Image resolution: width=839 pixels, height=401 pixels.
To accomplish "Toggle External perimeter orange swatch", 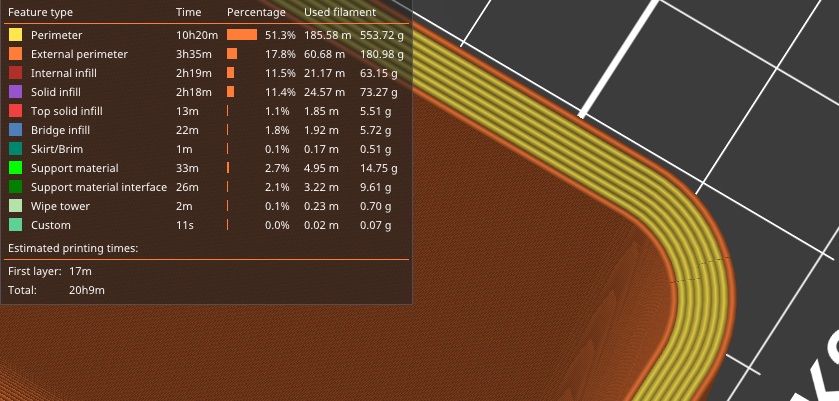I will [16, 54].
